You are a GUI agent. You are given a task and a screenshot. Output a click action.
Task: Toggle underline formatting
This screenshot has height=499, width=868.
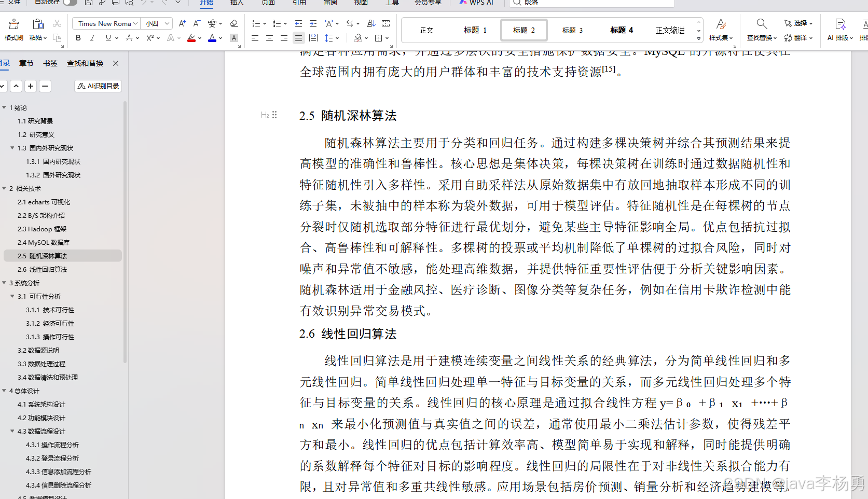pos(108,38)
